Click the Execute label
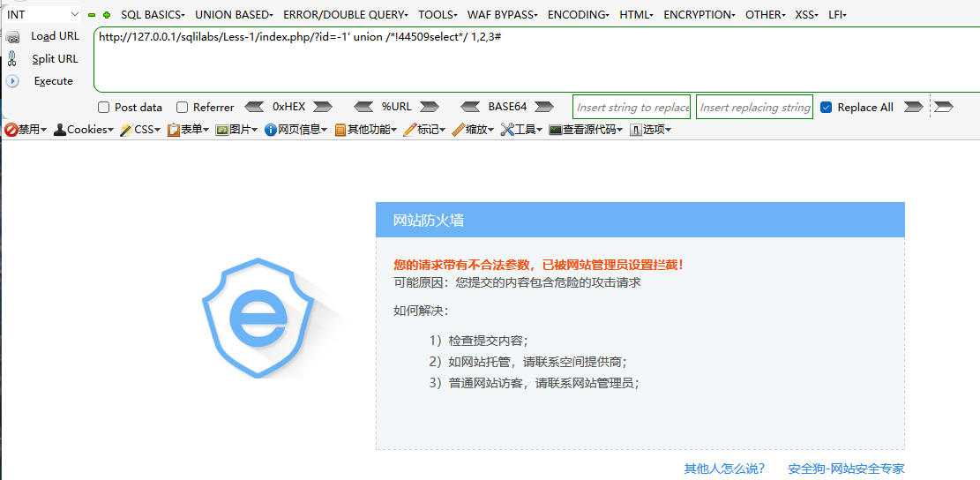980x480 pixels. 54,81
